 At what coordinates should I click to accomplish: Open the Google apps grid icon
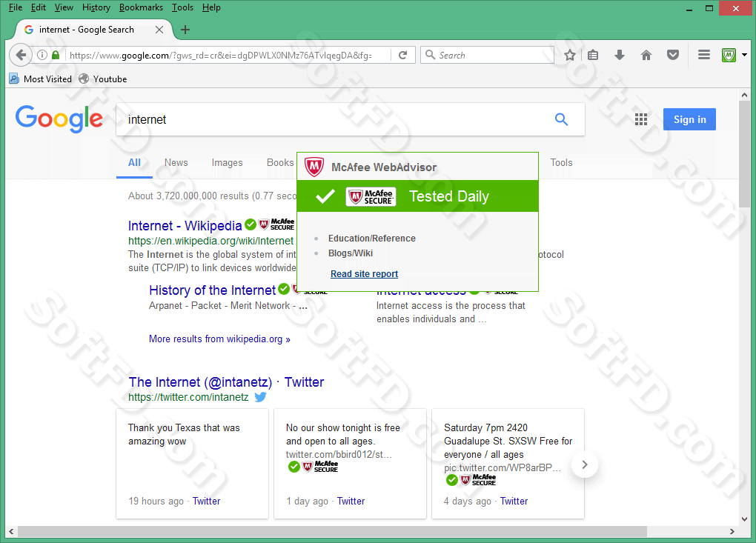coord(641,119)
